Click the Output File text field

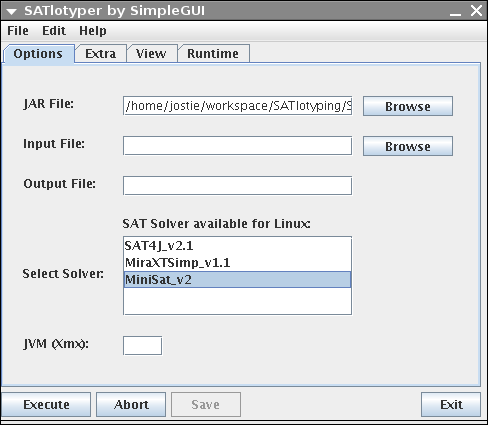pos(237,186)
